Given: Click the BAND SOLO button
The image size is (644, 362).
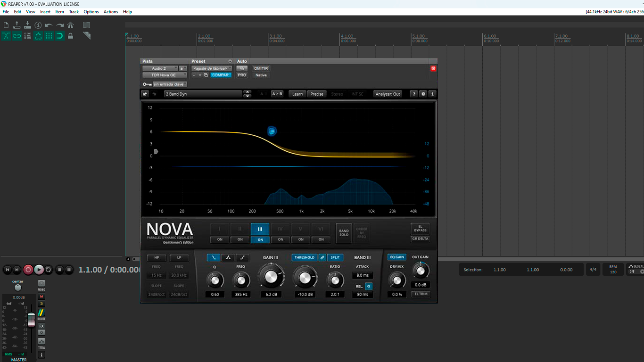Looking at the screenshot, I should coord(344,233).
